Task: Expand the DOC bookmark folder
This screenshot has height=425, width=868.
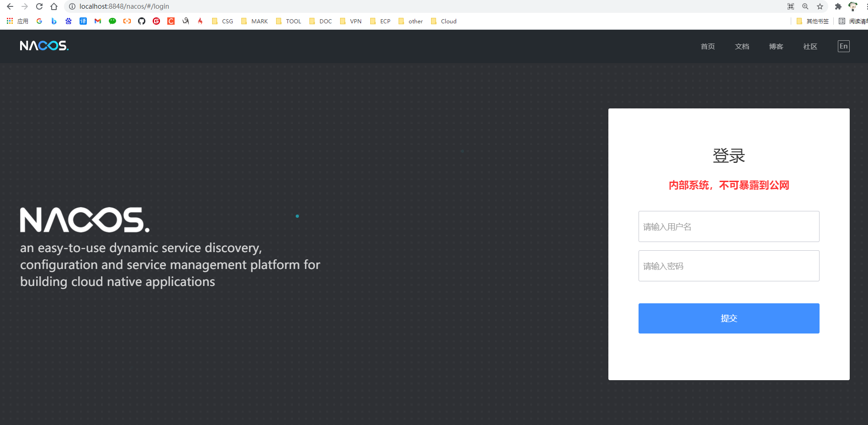Action: [x=321, y=21]
